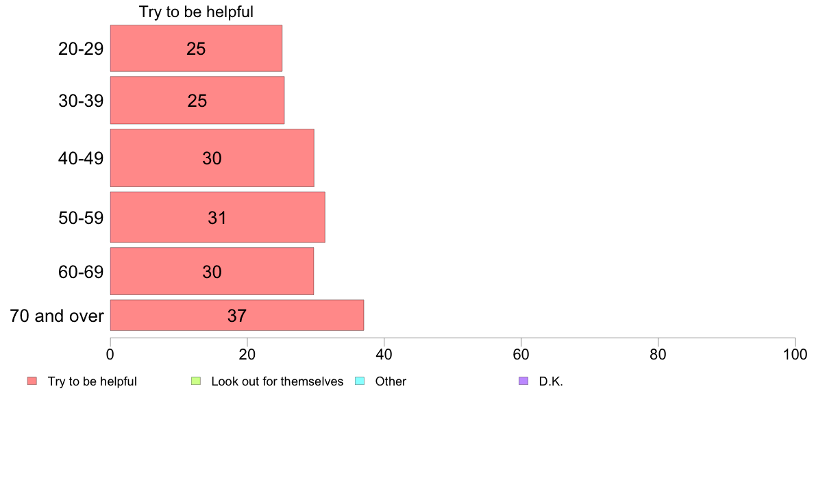The image size is (814, 504).
Task: Click the 50-59 axis label
Action: click(81, 218)
